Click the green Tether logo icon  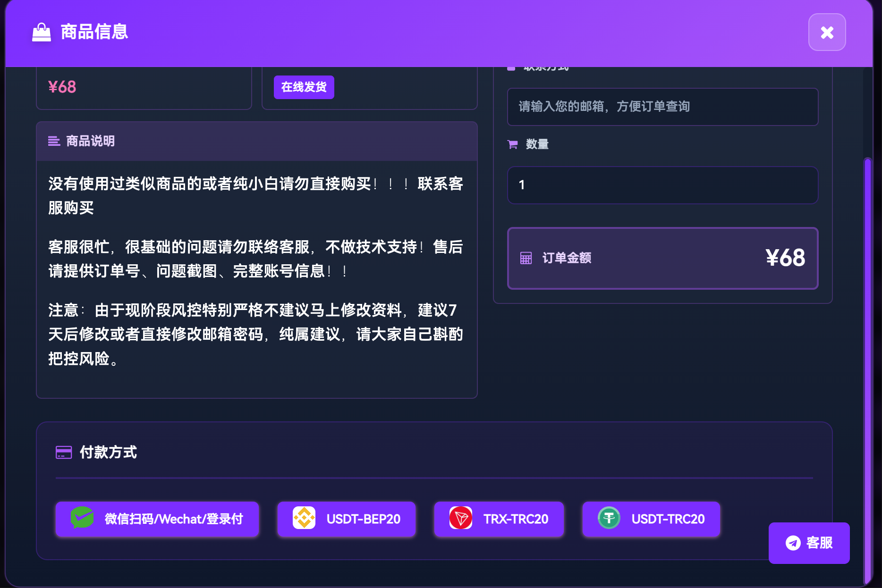[x=609, y=518]
